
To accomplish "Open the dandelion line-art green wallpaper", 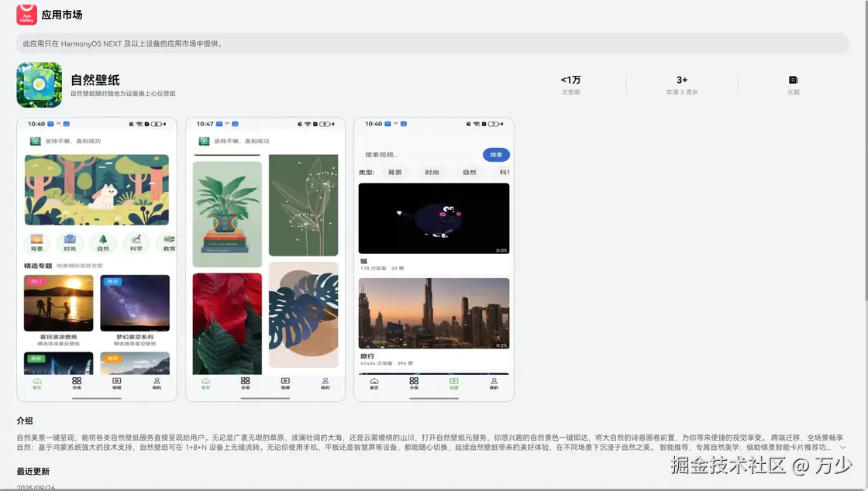I will pyautogui.click(x=303, y=205).
